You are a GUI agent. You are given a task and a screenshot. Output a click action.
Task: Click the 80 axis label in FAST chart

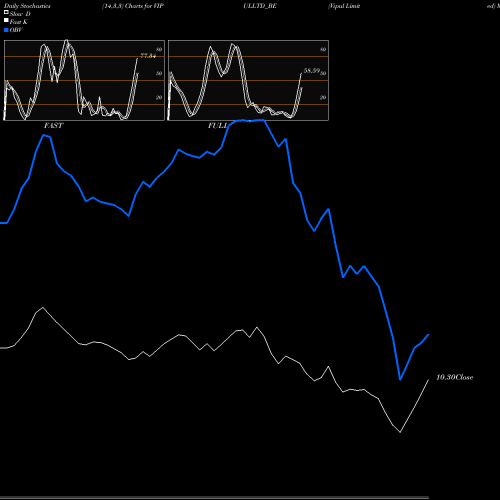(159, 50)
